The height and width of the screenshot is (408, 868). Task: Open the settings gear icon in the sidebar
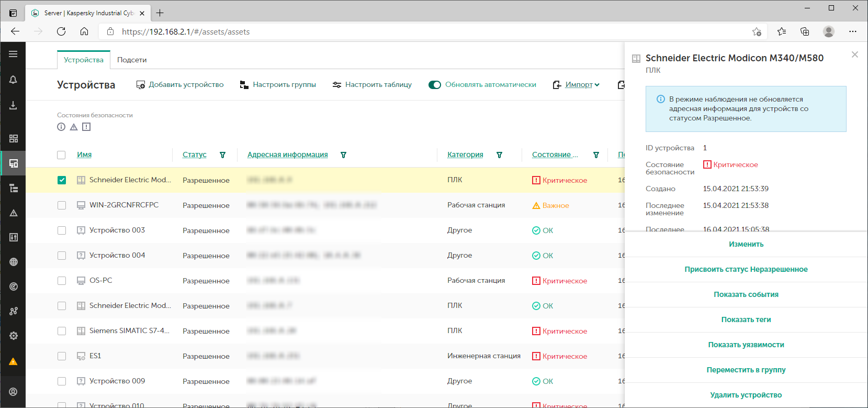pos(13,336)
